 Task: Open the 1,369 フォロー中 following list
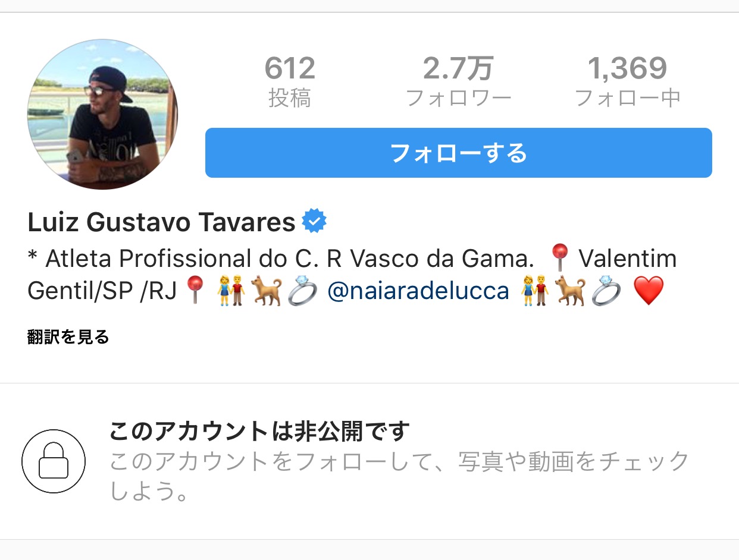(628, 81)
